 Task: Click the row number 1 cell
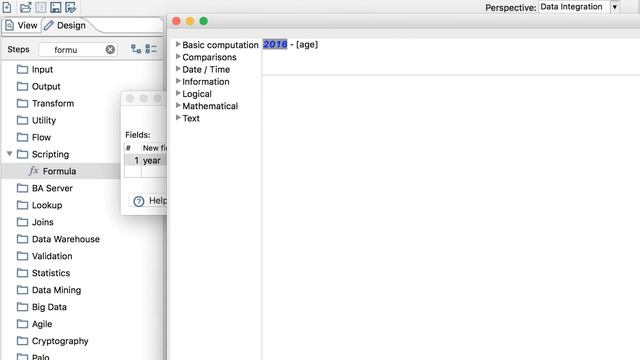click(133, 160)
